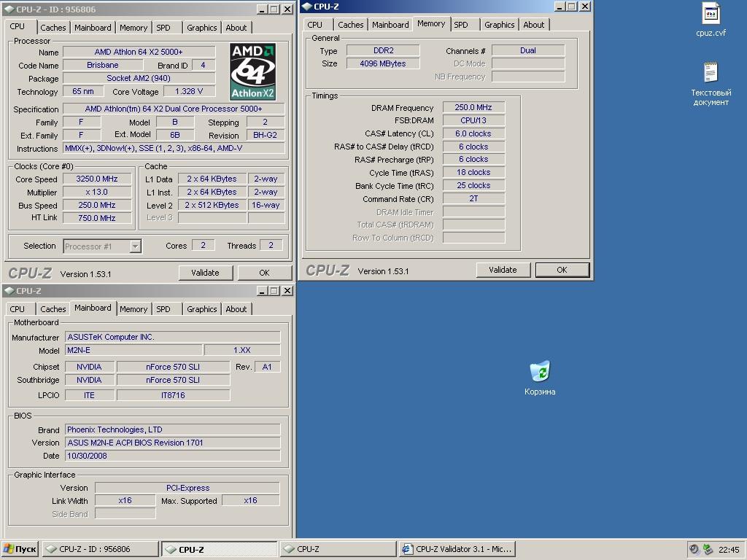
Task: Click the Manufacturer field ASUSTeK Computer INC.
Action: pyautogui.click(x=172, y=337)
